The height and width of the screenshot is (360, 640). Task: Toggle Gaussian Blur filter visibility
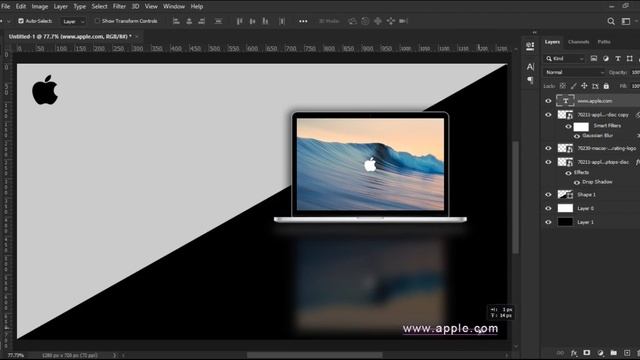[x=577, y=136]
